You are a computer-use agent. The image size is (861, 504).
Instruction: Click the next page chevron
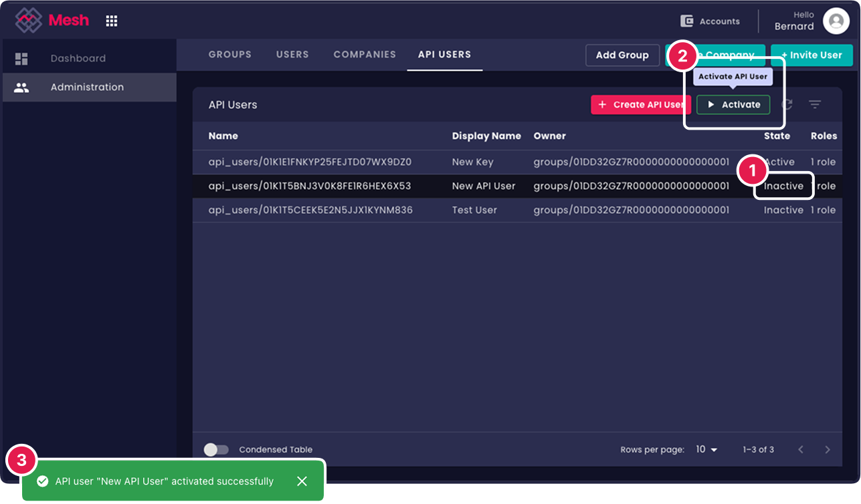click(x=828, y=449)
